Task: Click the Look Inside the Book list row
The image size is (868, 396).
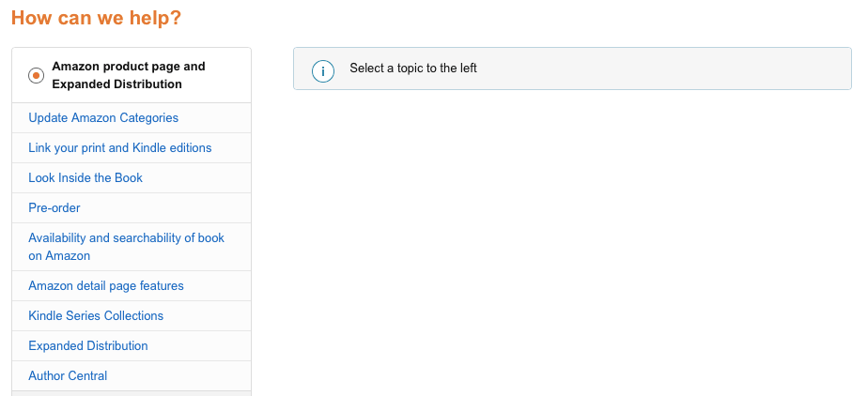Action: coord(188,178)
